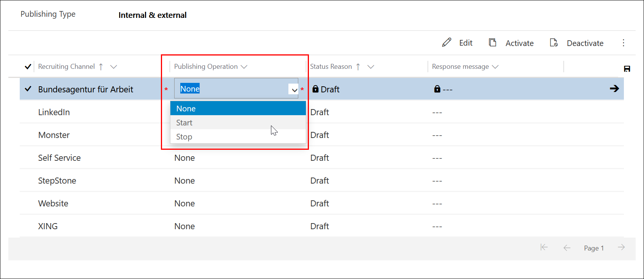The width and height of the screenshot is (644, 279).
Task: Choose Start in the dropdown list
Action: (x=238, y=122)
